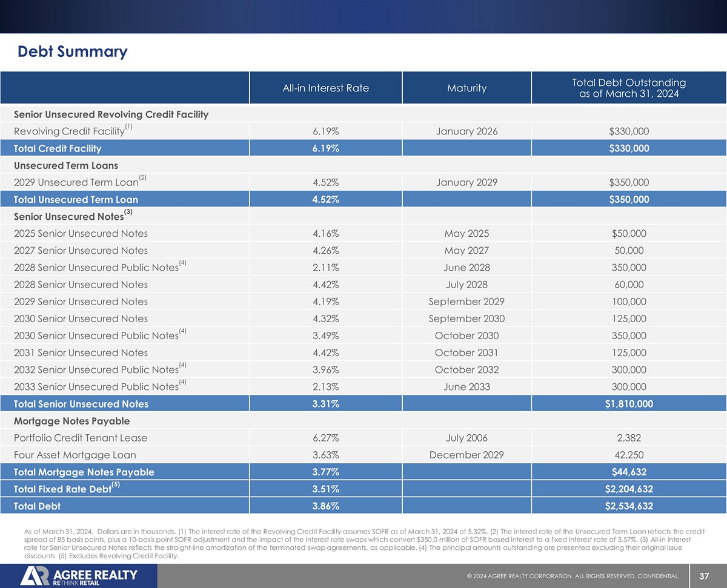Select the Total Unsecured Term Loan row label
This screenshot has height=588, width=727.
click(x=76, y=199)
